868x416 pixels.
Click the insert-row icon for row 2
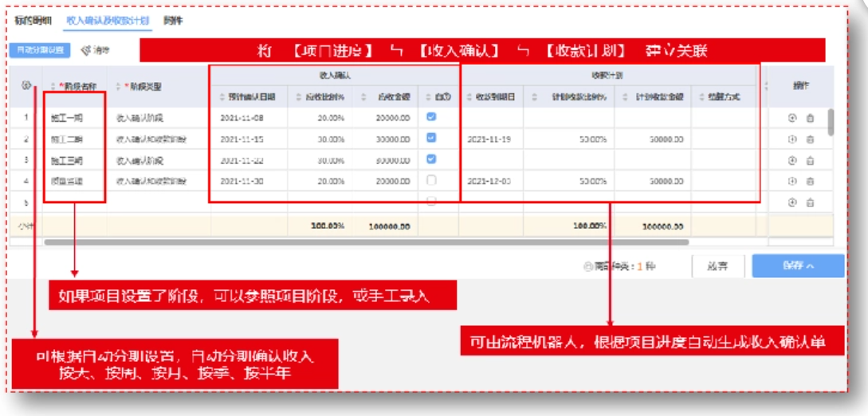pyautogui.click(x=792, y=139)
